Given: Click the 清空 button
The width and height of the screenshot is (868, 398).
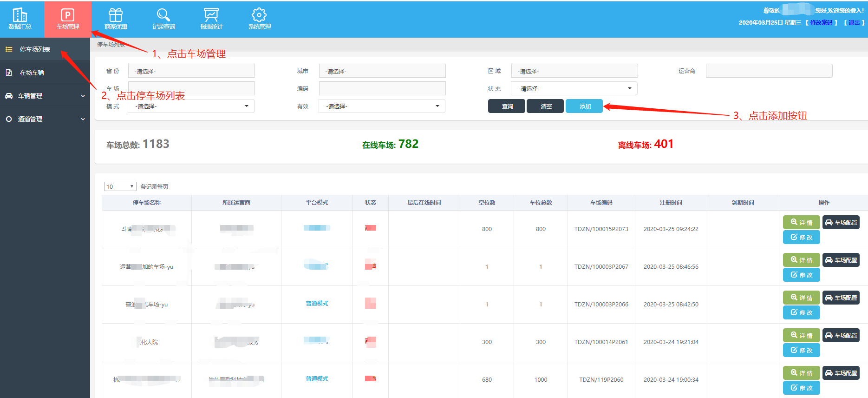Looking at the screenshot, I should tap(545, 106).
